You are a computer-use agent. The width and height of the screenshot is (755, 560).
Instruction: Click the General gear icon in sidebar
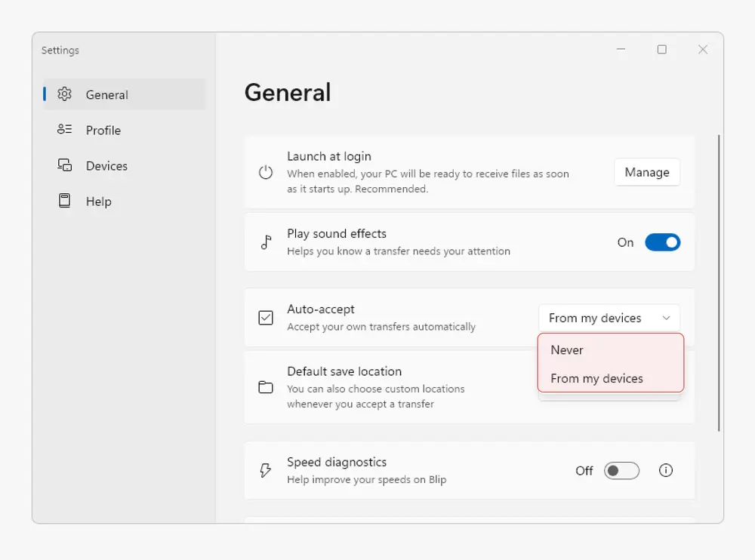pyautogui.click(x=65, y=94)
